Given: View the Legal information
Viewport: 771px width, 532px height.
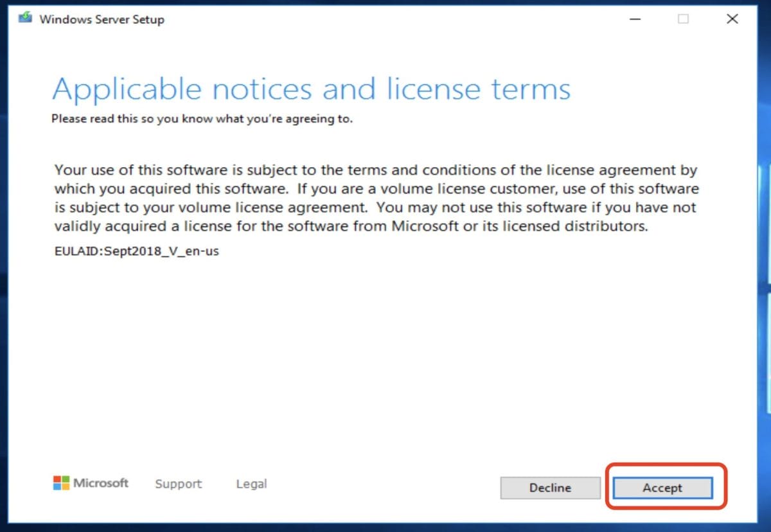Looking at the screenshot, I should pos(251,484).
